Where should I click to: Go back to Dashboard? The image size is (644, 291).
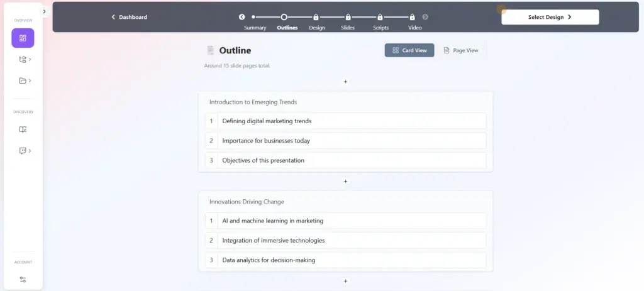[129, 17]
